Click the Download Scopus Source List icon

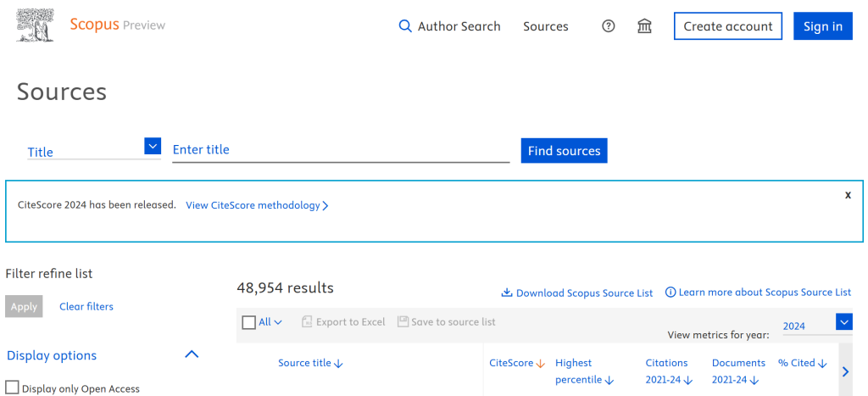click(507, 293)
